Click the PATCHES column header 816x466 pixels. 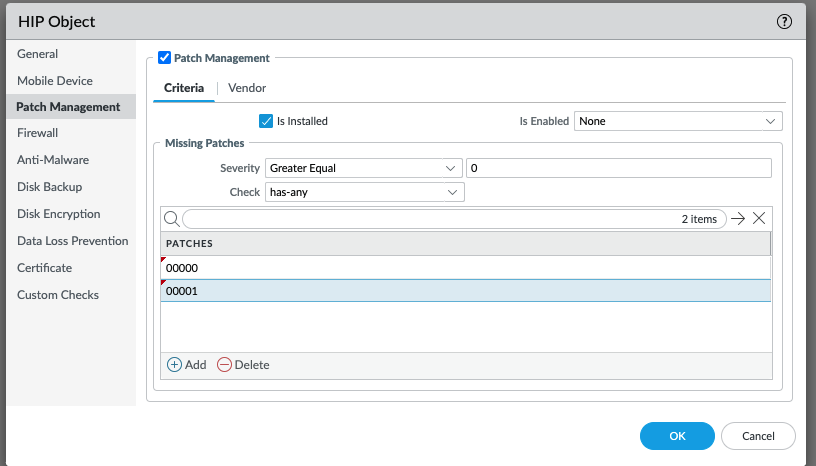[466, 243]
